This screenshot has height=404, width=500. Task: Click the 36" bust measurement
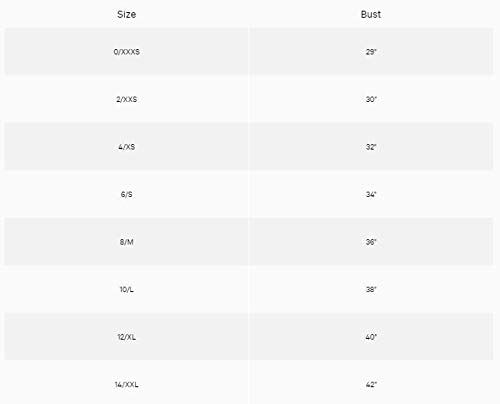point(371,242)
